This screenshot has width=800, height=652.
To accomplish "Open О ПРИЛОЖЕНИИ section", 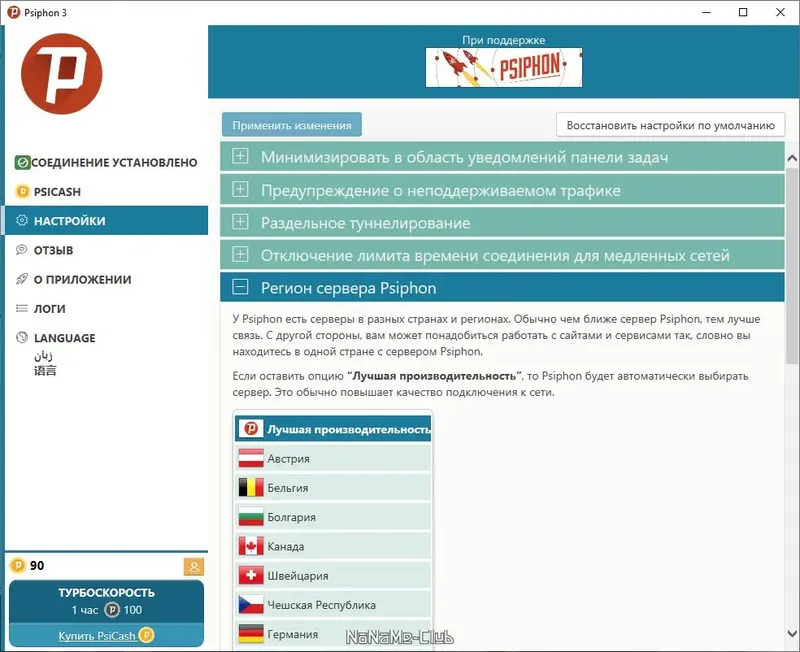I will click(106, 279).
